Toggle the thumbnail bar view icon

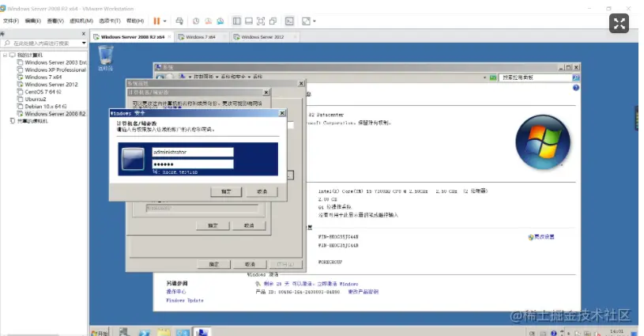tap(248, 21)
